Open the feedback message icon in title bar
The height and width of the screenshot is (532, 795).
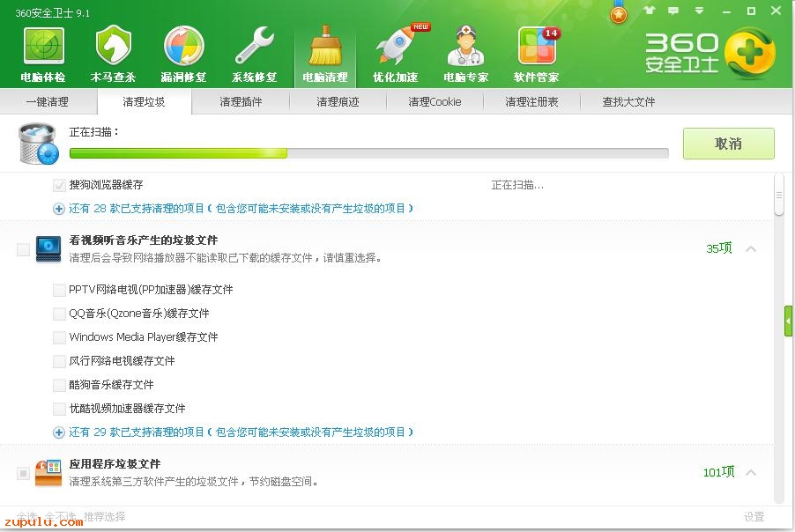(673, 11)
